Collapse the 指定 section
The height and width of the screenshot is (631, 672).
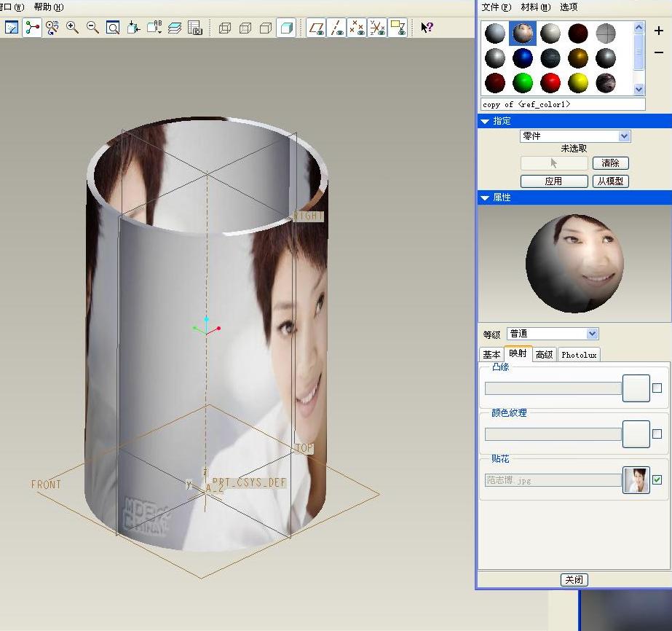[x=485, y=122]
